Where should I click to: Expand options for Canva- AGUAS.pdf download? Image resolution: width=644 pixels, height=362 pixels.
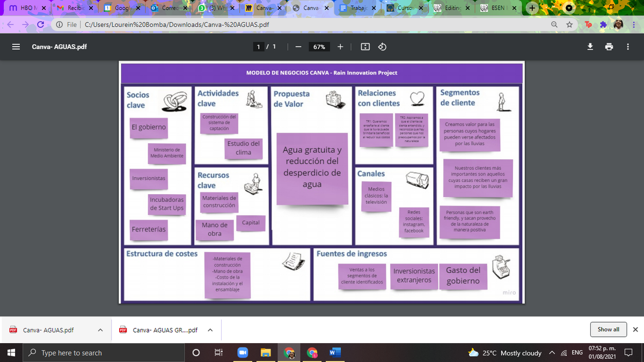click(x=100, y=330)
